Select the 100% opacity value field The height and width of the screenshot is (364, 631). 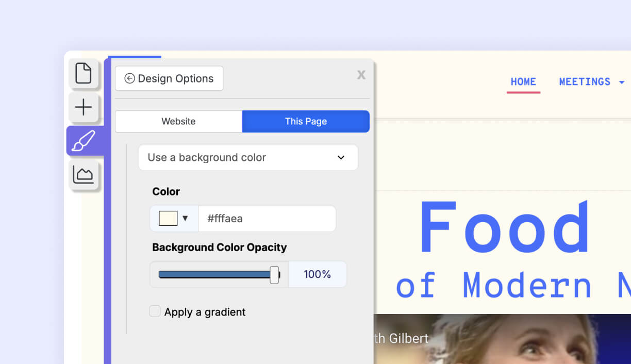[317, 274]
